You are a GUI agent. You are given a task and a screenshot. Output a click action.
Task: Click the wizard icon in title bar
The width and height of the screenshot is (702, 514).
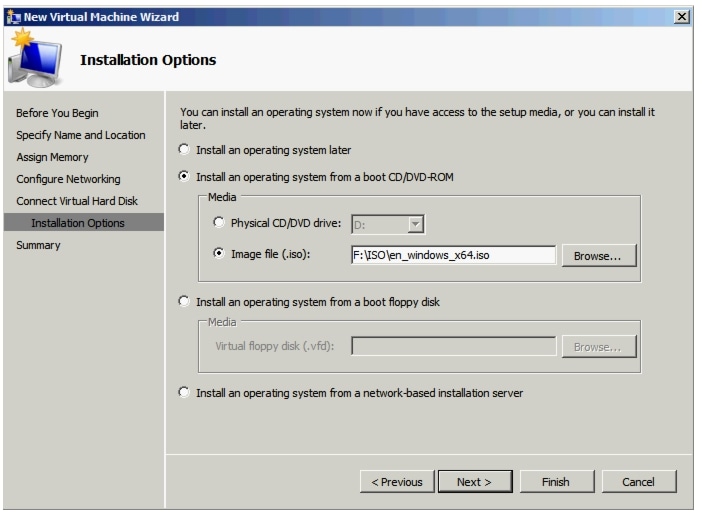tap(13, 17)
